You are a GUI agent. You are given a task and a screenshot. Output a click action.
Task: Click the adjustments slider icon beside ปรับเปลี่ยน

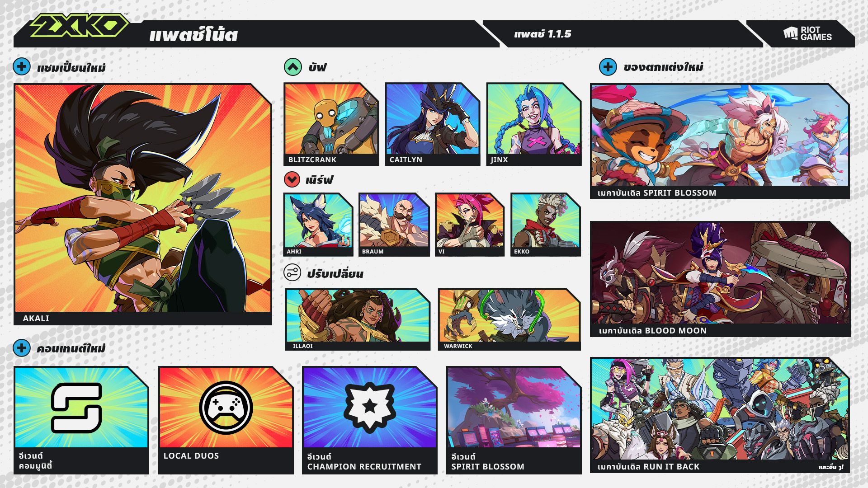292,273
